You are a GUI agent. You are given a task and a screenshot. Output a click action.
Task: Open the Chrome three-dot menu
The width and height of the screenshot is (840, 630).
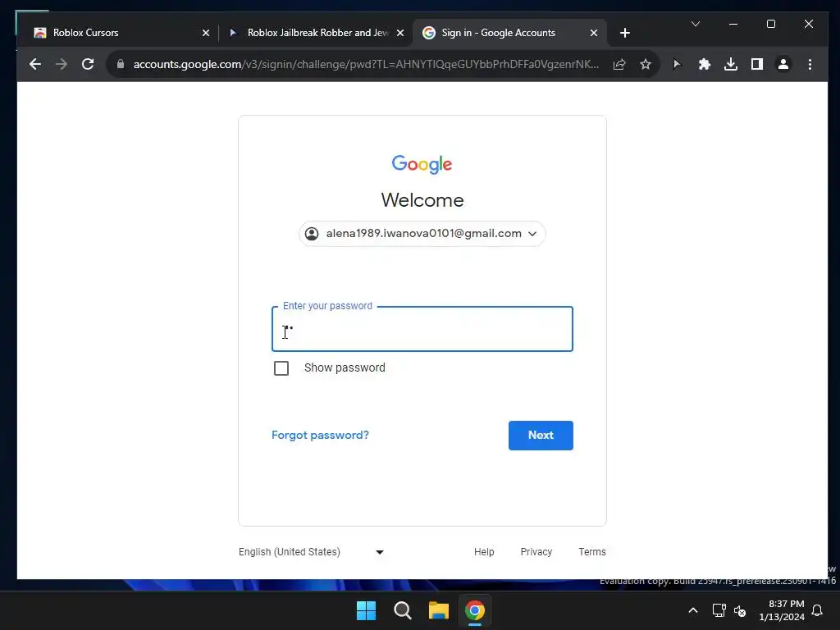[810, 64]
